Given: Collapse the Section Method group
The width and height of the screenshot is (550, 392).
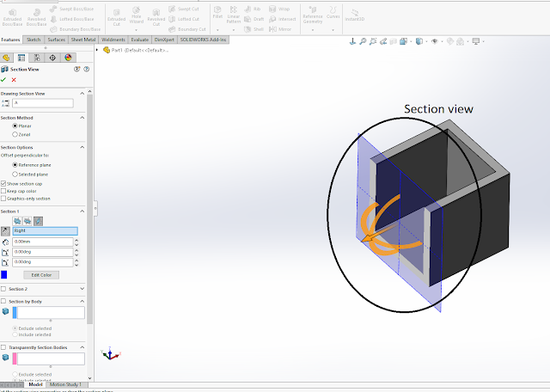Looking at the screenshot, I should pos(82,118).
